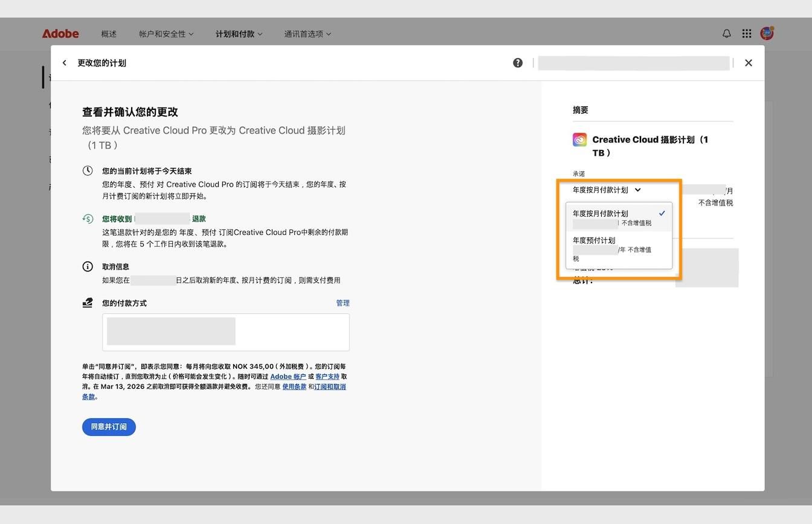Click the payment method card area
Viewport: 812px width, 524px height.
click(225, 331)
